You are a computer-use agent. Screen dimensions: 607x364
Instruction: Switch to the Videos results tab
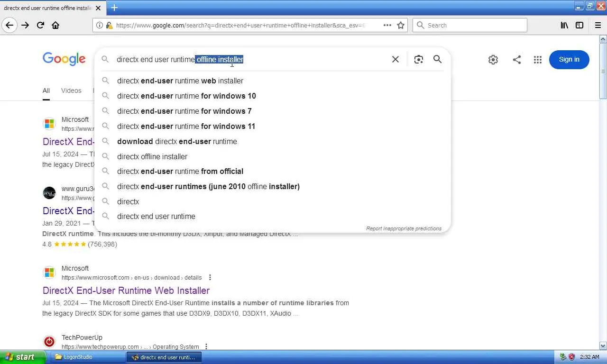click(x=71, y=91)
